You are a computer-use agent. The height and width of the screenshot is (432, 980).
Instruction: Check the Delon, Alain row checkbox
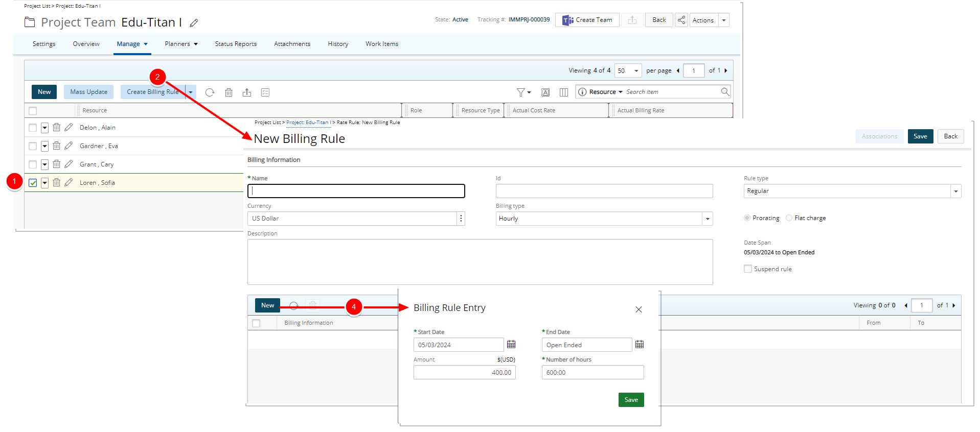click(x=33, y=128)
